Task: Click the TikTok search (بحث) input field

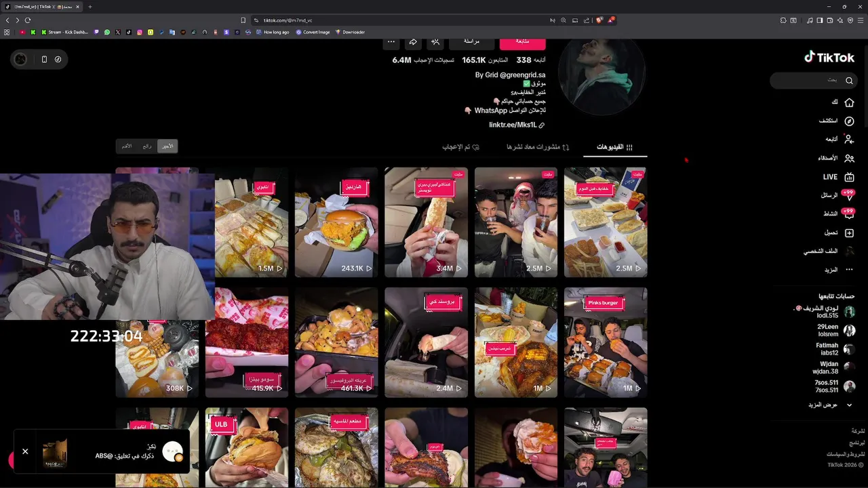Action: [x=813, y=81]
